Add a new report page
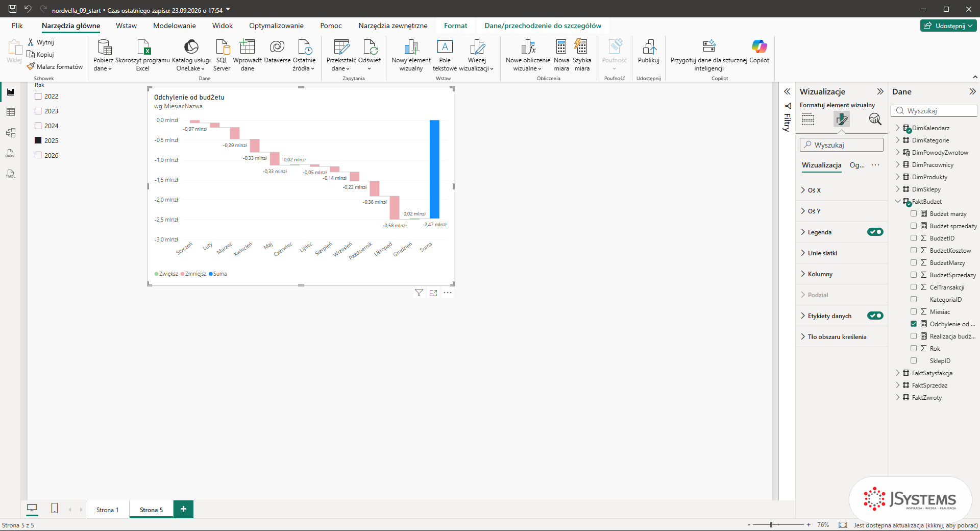The height and width of the screenshot is (531, 980). point(183,509)
